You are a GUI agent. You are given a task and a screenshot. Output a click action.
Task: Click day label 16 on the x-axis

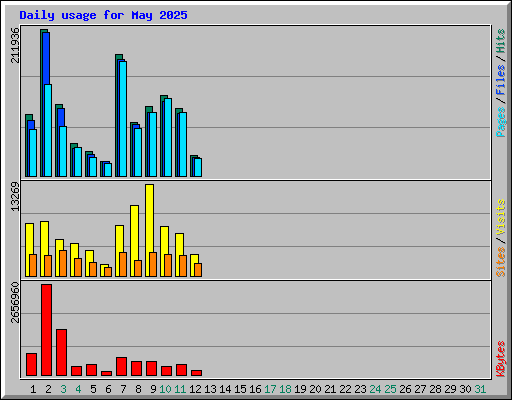tap(255, 389)
